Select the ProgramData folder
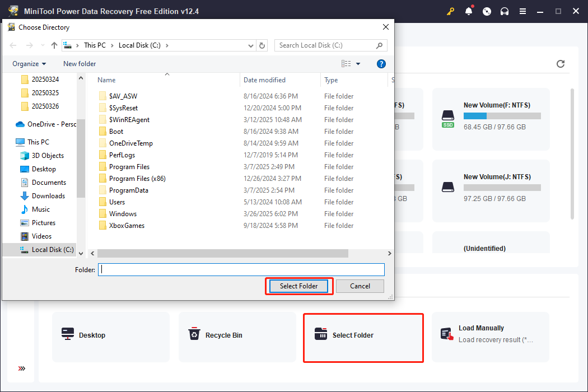 pos(129,190)
